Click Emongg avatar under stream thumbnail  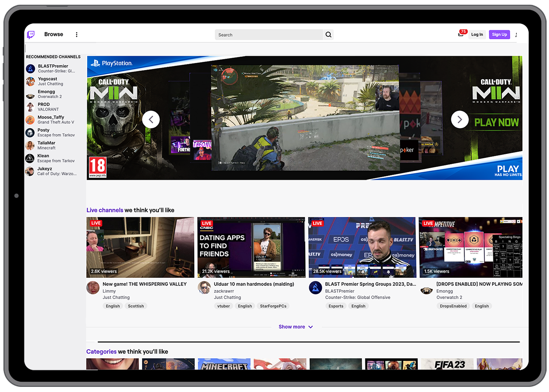pyautogui.click(x=427, y=291)
